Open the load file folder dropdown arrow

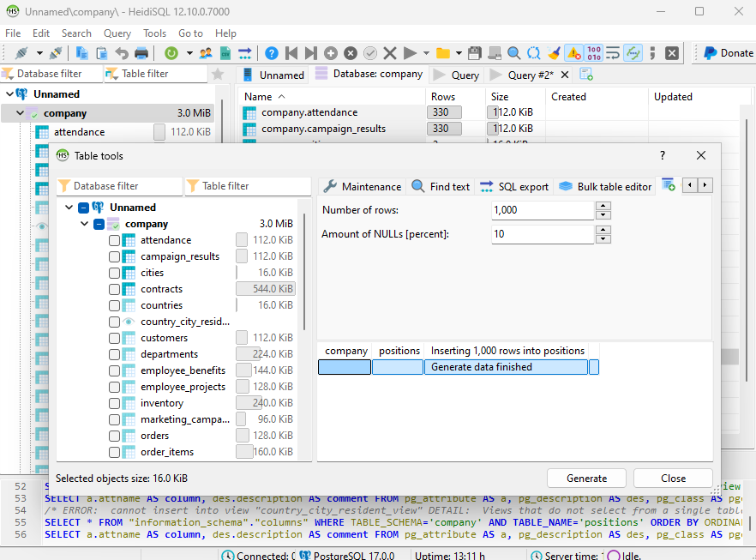(x=459, y=53)
